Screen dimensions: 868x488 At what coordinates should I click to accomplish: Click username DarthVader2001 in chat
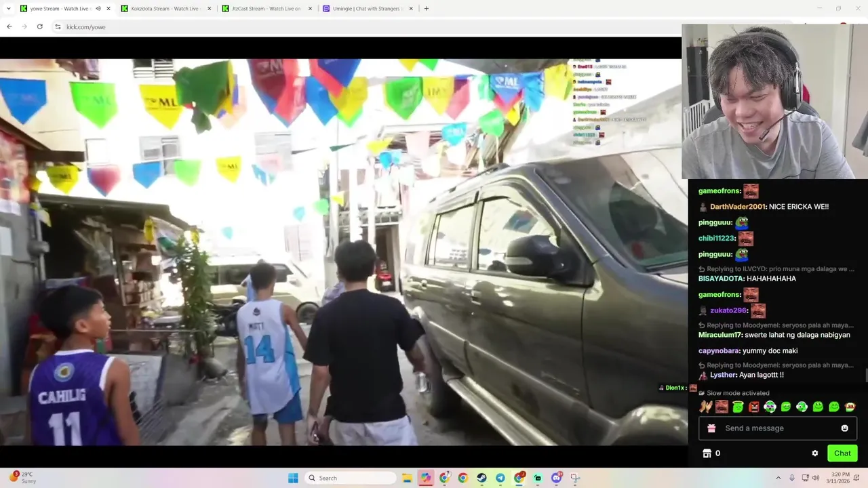[738, 207]
